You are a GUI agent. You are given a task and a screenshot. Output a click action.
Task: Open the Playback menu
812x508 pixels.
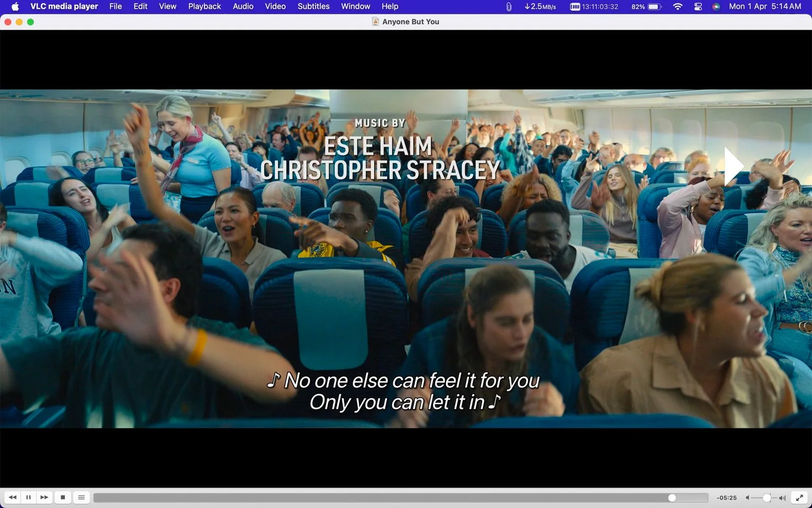click(205, 6)
